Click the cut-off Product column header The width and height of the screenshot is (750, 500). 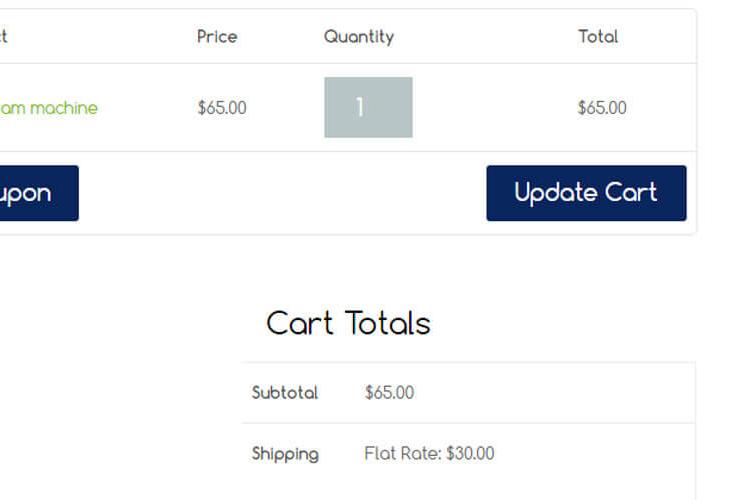(3, 36)
